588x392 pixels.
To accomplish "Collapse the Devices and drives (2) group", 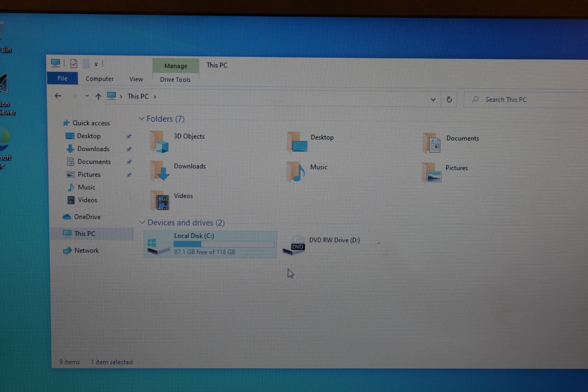I will 142,223.
